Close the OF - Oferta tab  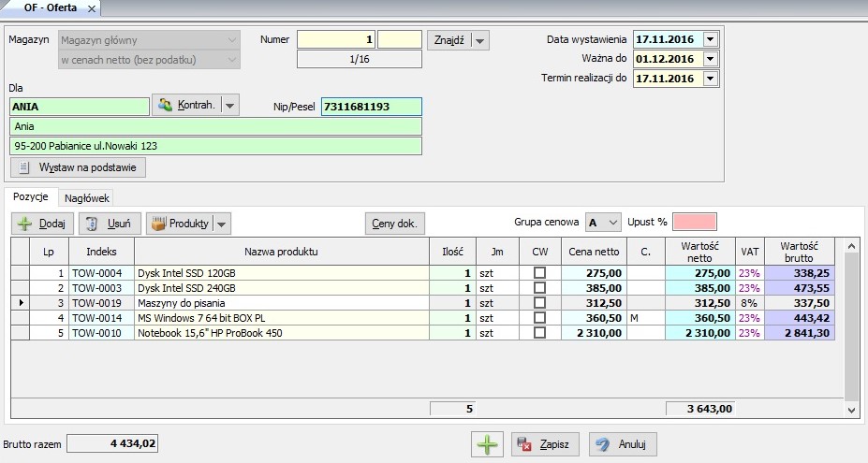(91, 8)
